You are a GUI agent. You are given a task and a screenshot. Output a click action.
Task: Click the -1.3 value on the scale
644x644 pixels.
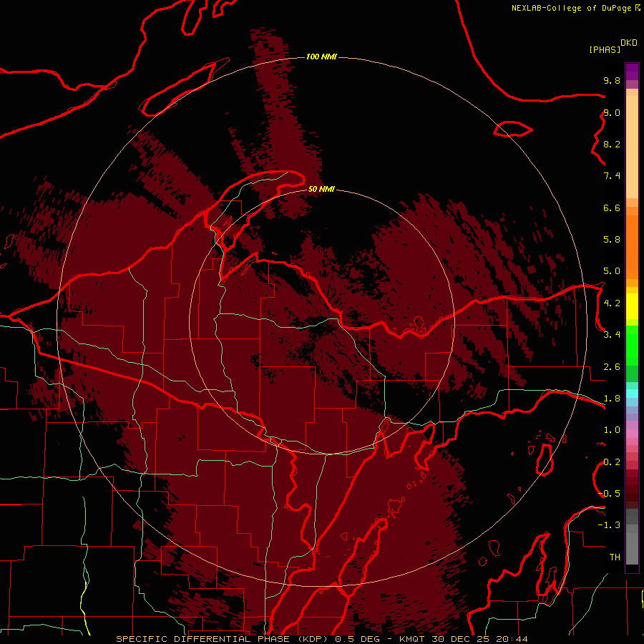(609, 525)
